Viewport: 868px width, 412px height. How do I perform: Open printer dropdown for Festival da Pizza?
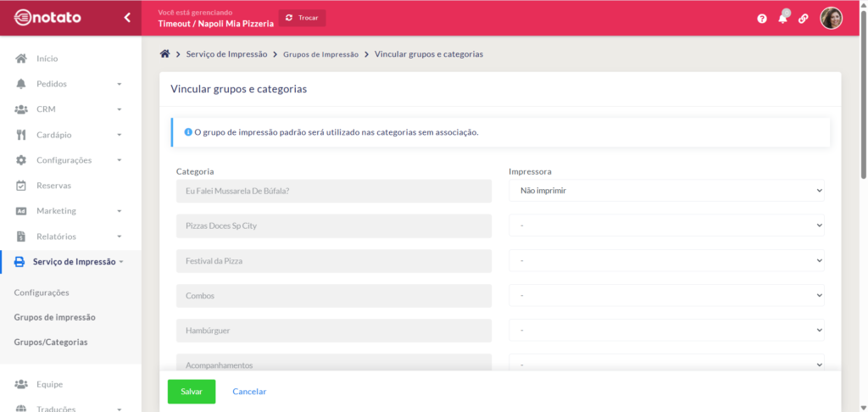click(x=665, y=261)
